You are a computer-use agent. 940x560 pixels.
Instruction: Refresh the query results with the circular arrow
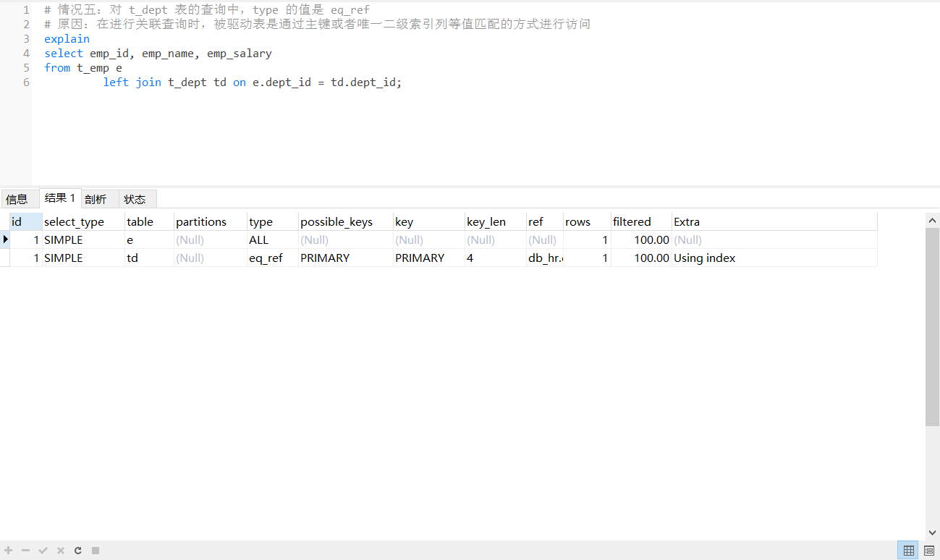[x=77, y=550]
